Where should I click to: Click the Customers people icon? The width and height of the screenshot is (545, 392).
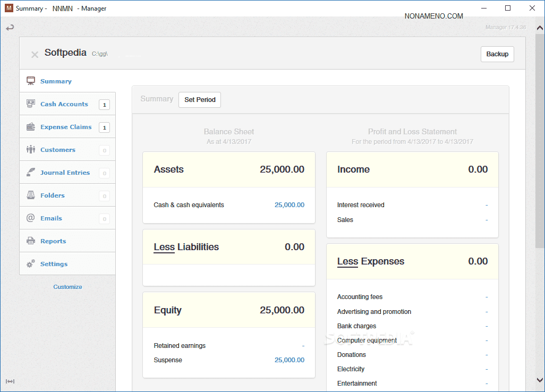(x=31, y=150)
